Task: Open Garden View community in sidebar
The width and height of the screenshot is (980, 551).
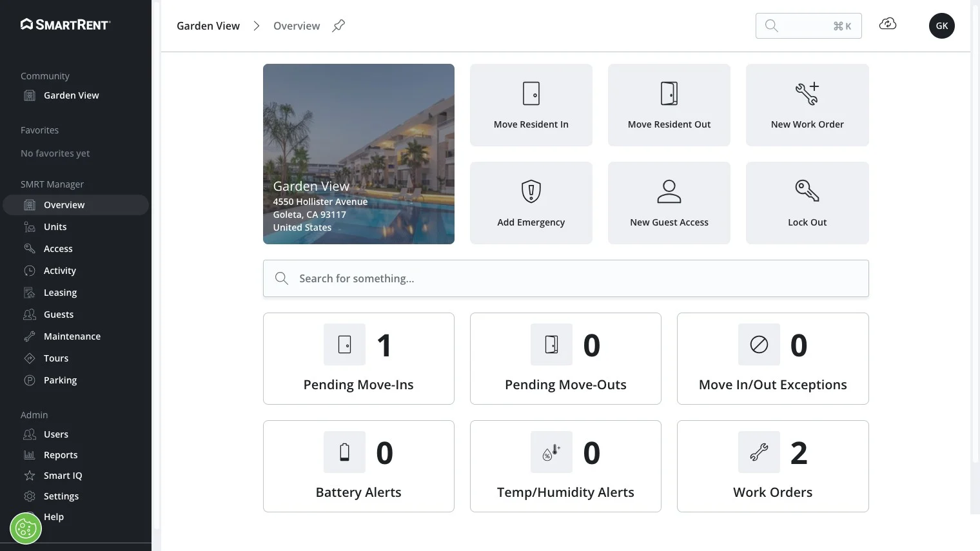Action: [x=71, y=95]
